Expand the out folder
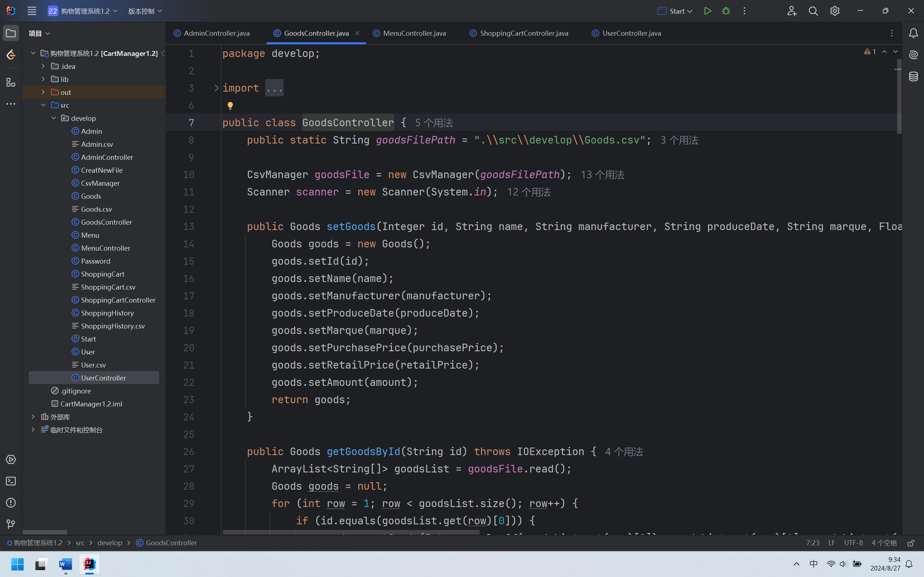The width and height of the screenshot is (924, 577). pos(43,92)
